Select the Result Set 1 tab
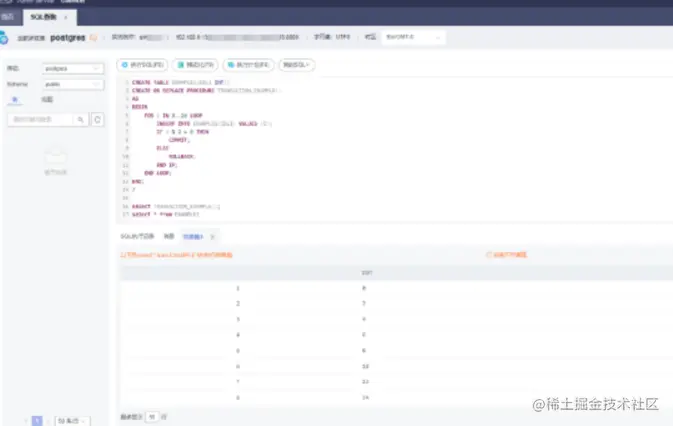 (x=193, y=237)
